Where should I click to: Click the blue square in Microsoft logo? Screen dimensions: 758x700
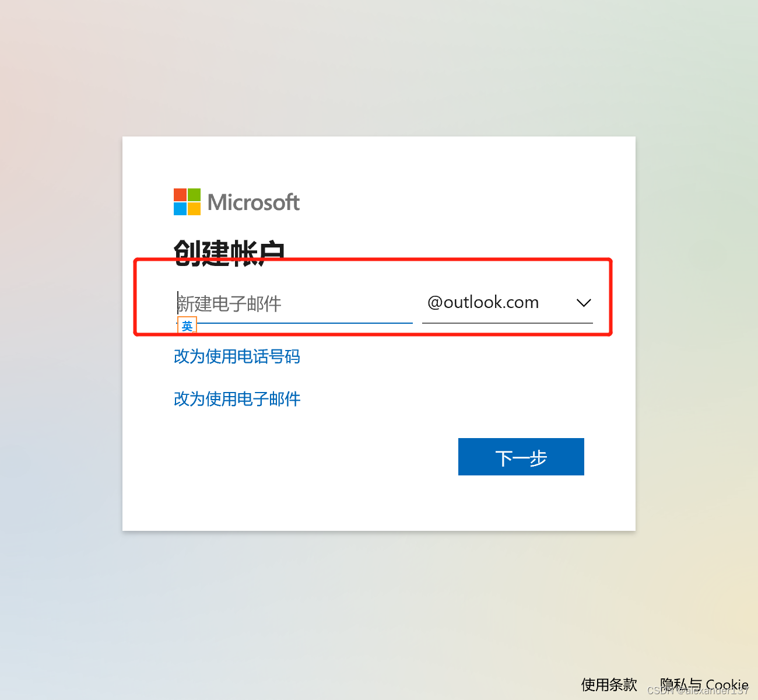180,209
